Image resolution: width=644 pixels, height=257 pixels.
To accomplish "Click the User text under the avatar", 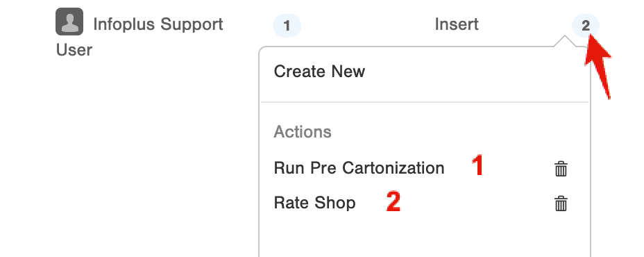I will (x=74, y=50).
